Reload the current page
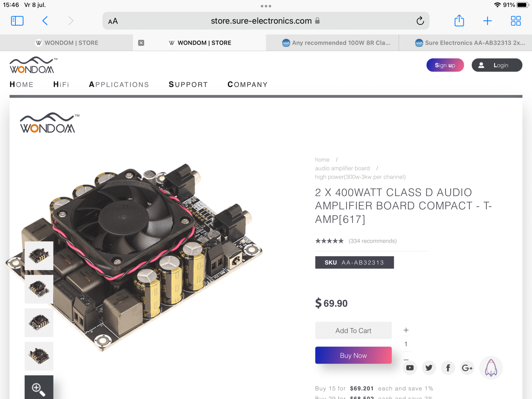This screenshot has width=532, height=399. 420,21
